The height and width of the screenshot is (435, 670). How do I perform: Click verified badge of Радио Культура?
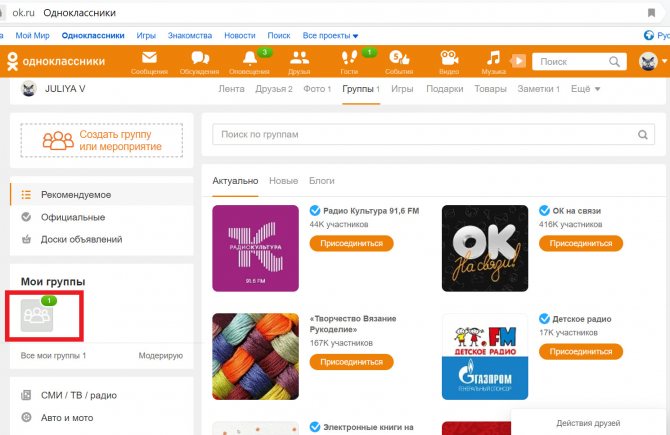tap(315, 211)
